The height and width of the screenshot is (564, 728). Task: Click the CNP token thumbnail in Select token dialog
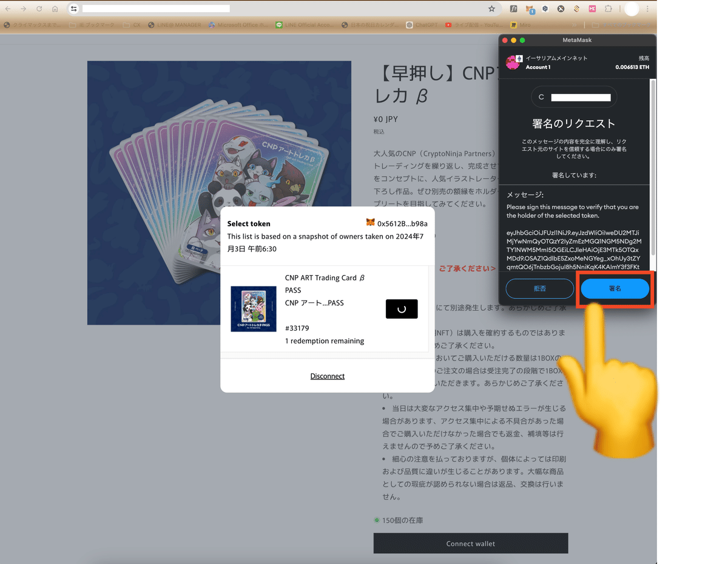[254, 308]
